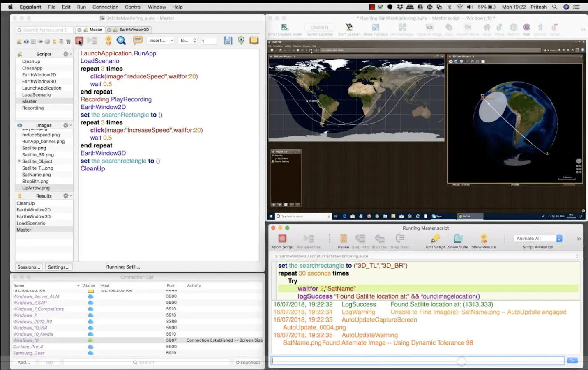The width and height of the screenshot is (588, 370).
Task: Click the Edit Script pencil icon
Action: 435,239
